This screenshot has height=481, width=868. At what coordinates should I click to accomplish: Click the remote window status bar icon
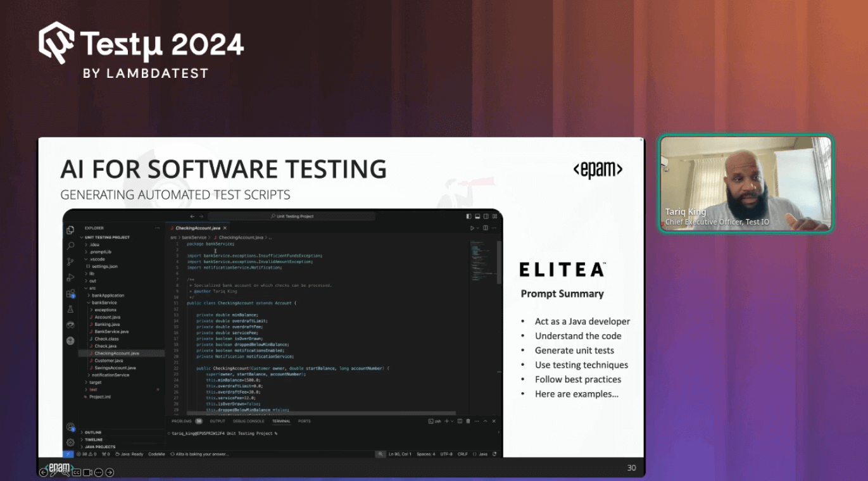pyautogui.click(x=68, y=454)
